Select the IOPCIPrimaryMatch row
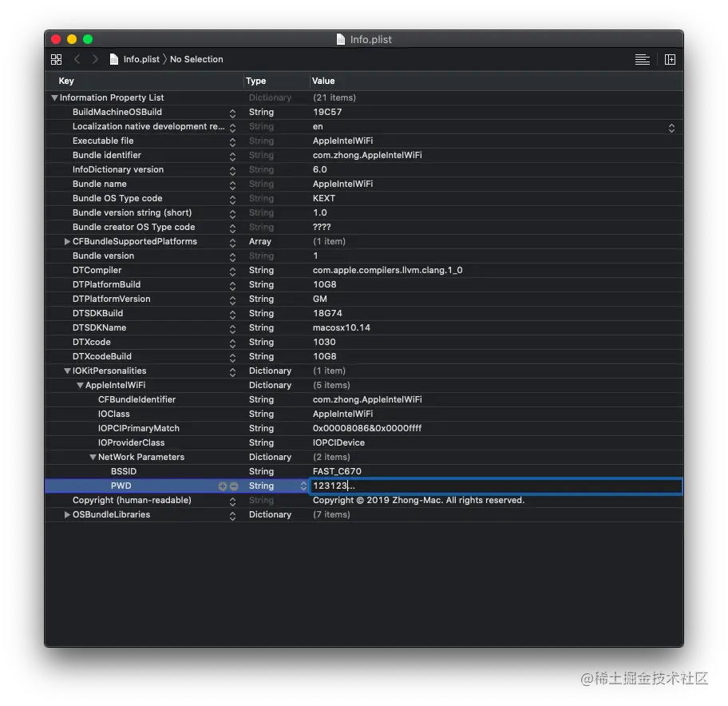 [x=363, y=428]
